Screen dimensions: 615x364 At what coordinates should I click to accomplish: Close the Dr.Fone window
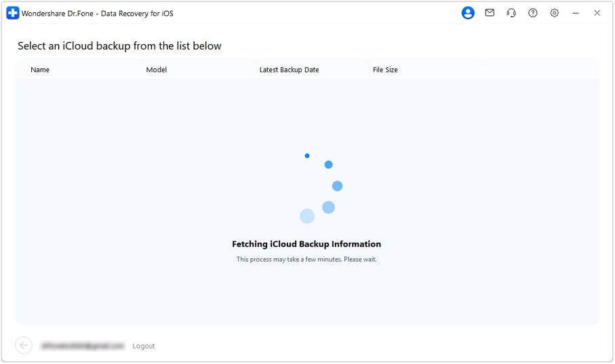coord(597,13)
